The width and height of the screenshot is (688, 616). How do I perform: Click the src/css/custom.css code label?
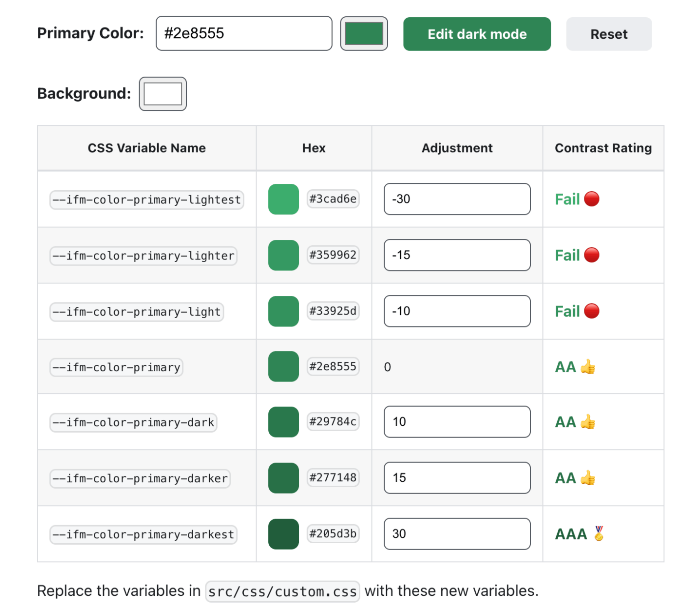point(283,591)
